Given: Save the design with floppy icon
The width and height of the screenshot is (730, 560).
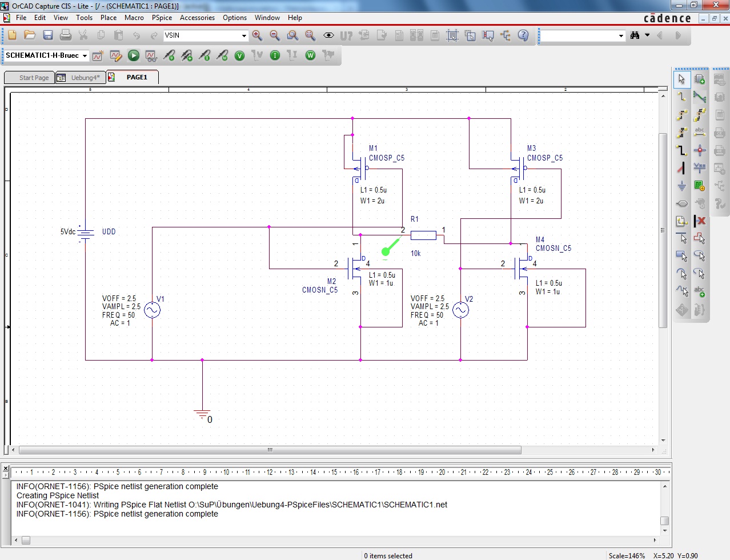Looking at the screenshot, I should coord(48,35).
